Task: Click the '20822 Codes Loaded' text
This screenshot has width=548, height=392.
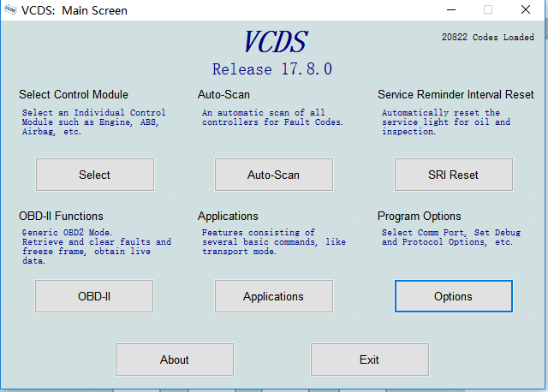Action: pyautogui.click(x=487, y=37)
